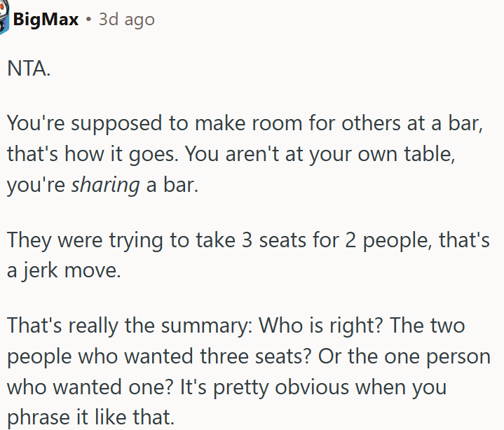Viewport: 504px width, 430px height.
Task: Click the words 'your own table,'
Action: [x=383, y=155]
